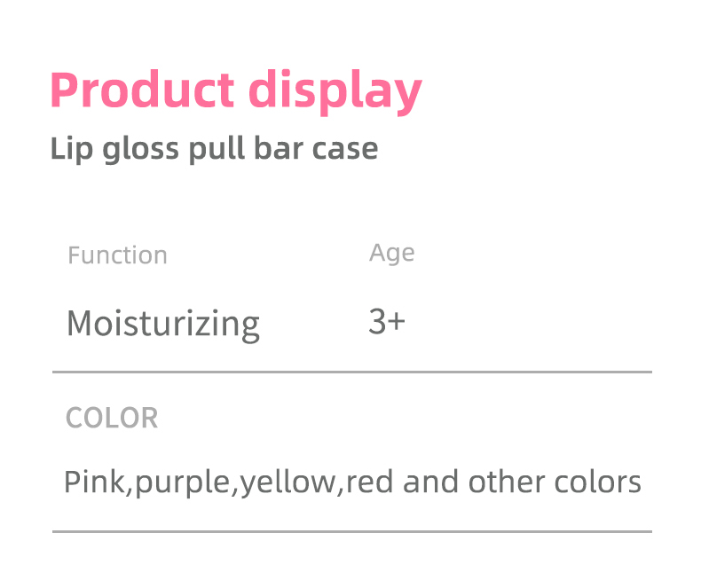Image resolution: width=701 pixels, height=588 pixels.
Task: Click the phrase other colors
Action: coord(555,482)
